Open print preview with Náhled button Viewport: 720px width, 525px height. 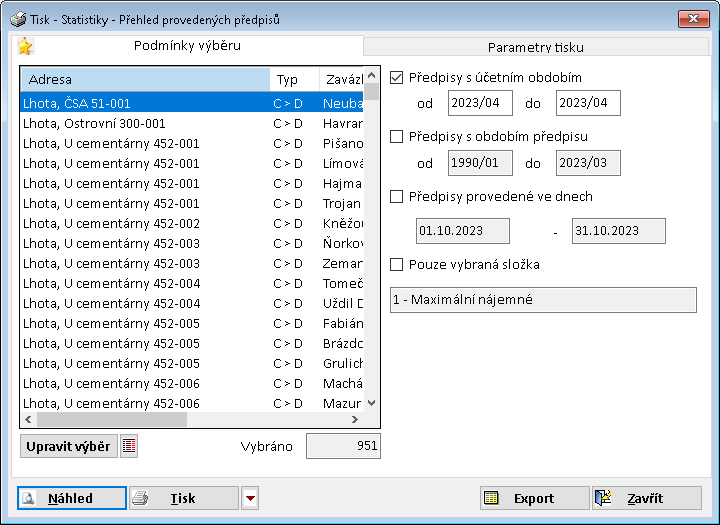(x=72, y=498)
